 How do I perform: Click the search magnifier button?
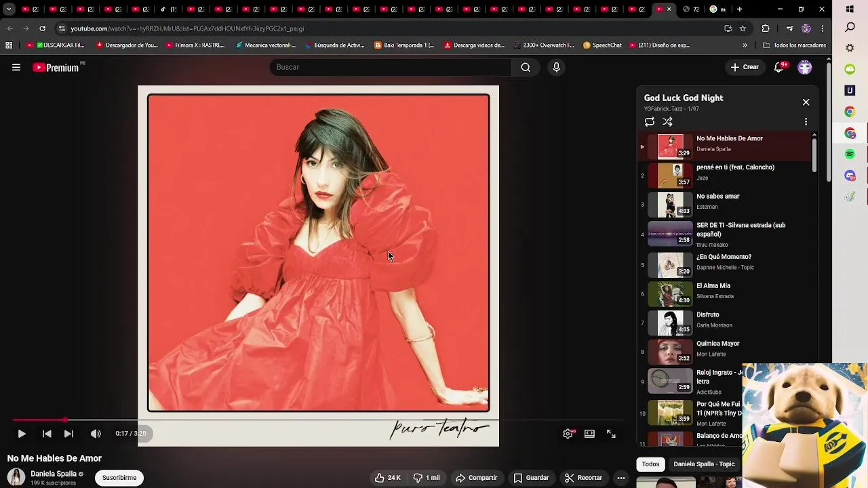tap(526, 67)
